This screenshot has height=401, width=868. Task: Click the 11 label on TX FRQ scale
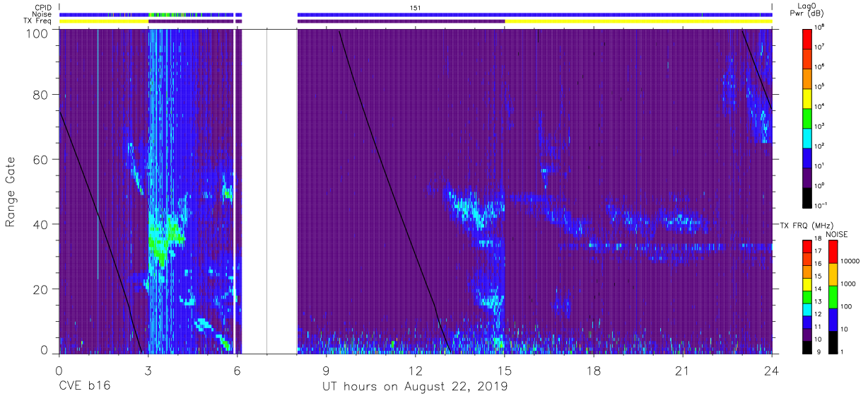[x=819, y=327]
